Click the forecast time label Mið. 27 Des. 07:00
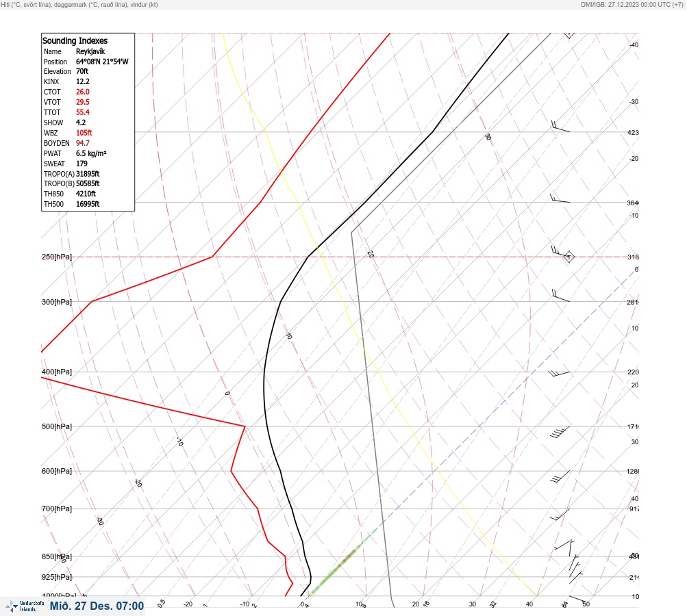 (97, 606)
